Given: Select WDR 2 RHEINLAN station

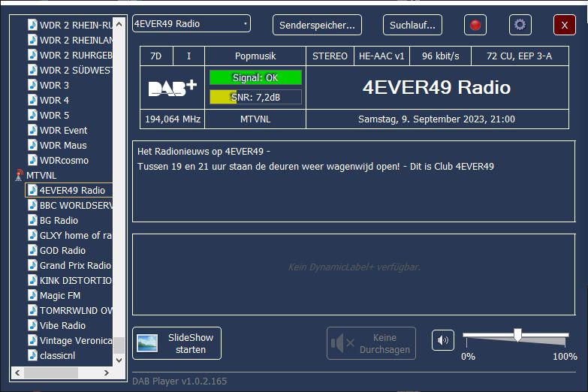Looking at the screenshot, I should [x=76, y=40].
